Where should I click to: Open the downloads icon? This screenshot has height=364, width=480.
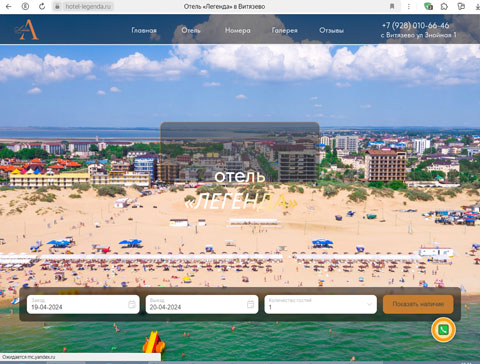[x=477, y=6]
